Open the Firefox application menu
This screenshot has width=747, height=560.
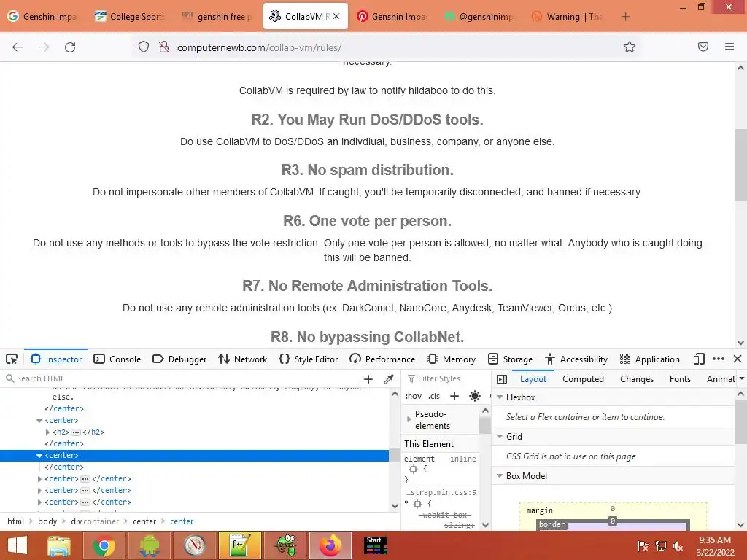click(729, 47)
